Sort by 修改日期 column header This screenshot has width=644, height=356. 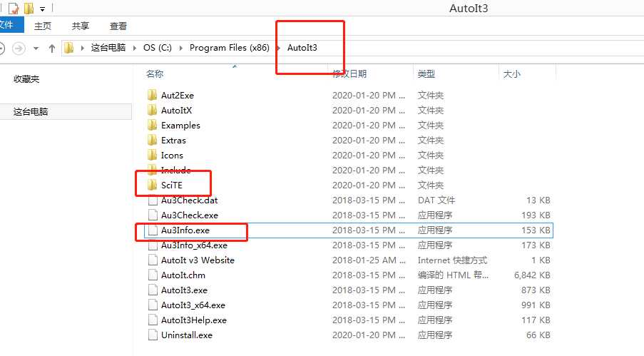click(349, 74)
